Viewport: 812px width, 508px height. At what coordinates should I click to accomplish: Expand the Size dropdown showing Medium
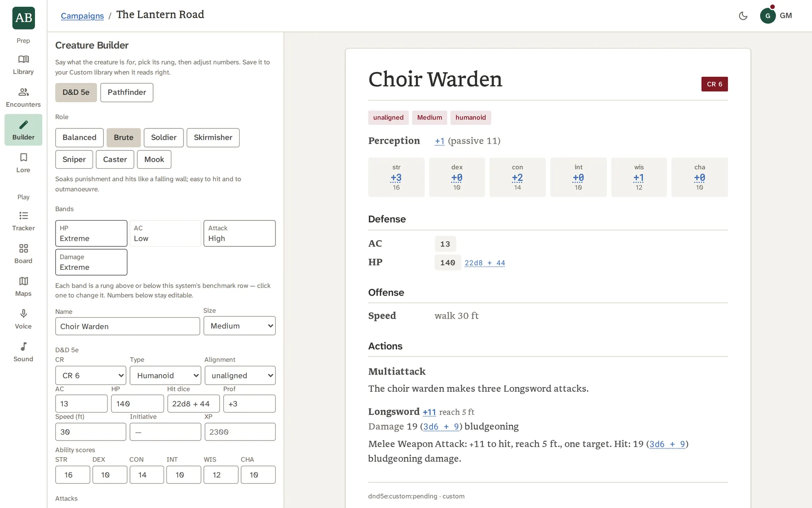coord(240,326)
